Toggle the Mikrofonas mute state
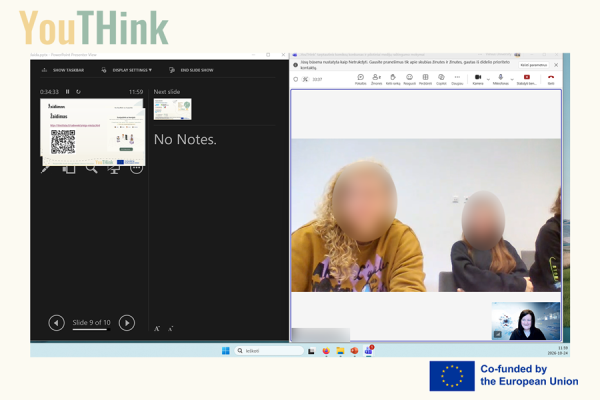Image resolution: width=600 pixels, height=400 pixels. pyautogui.click(x=501, y=79)
